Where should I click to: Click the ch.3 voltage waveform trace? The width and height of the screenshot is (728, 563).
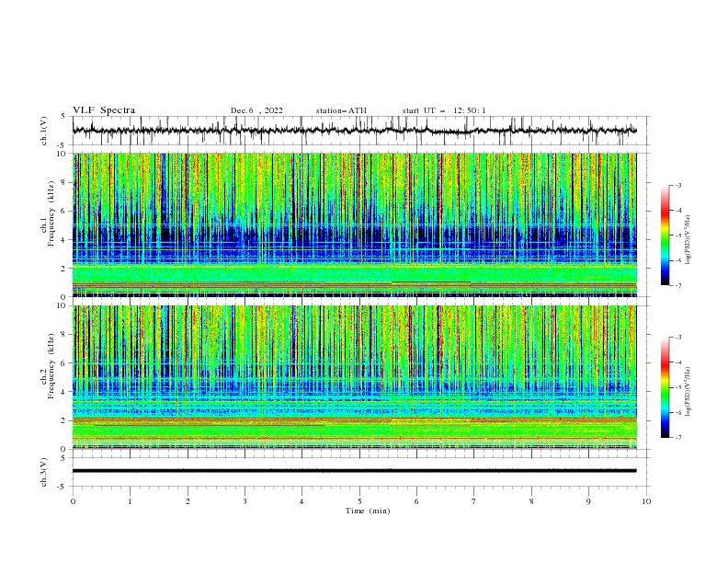click(x=355, y=471)
